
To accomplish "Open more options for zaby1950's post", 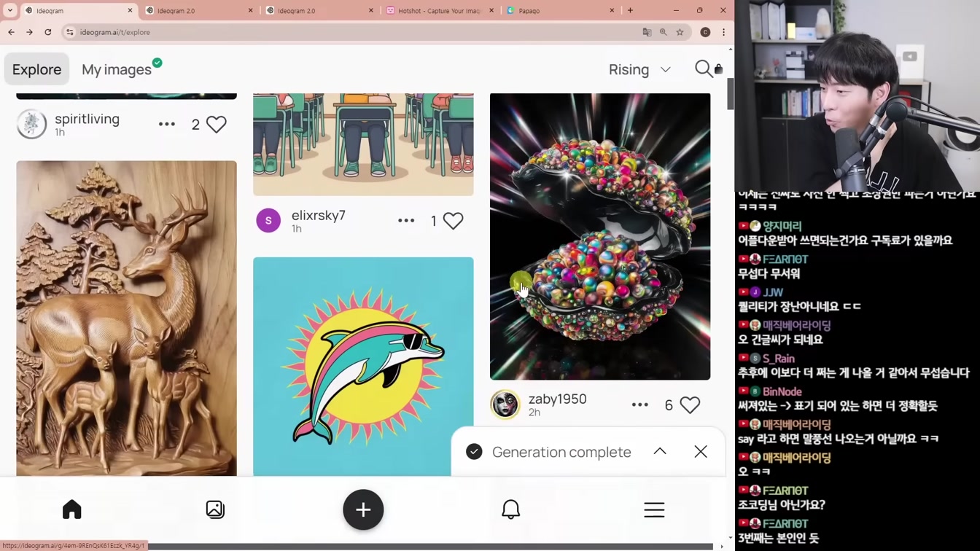I will click(x=640, y=405).
